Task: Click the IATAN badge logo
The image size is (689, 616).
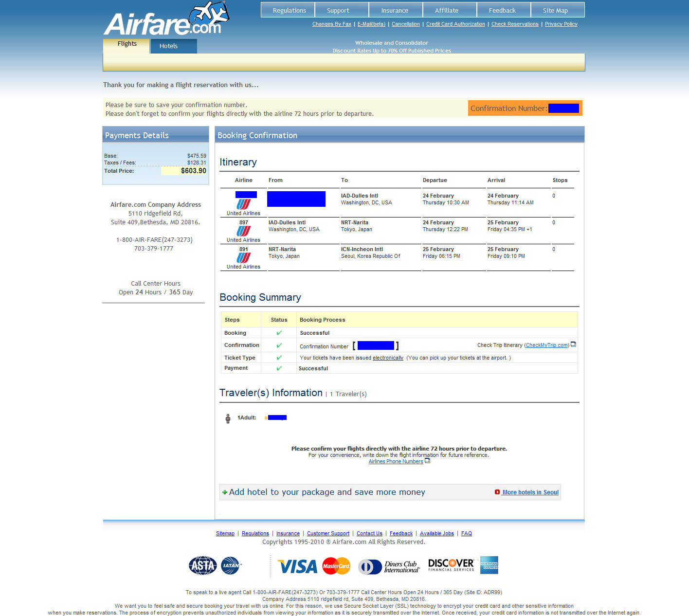Action: 231,565
